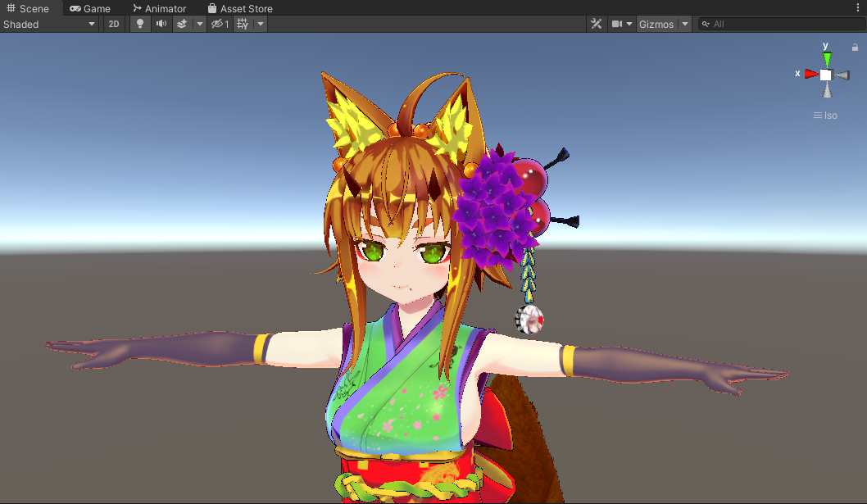Click the hidden objects eye icon
The height and width of the screenshot is (504, 867).
pyautogui.click(x=220, y=24)
